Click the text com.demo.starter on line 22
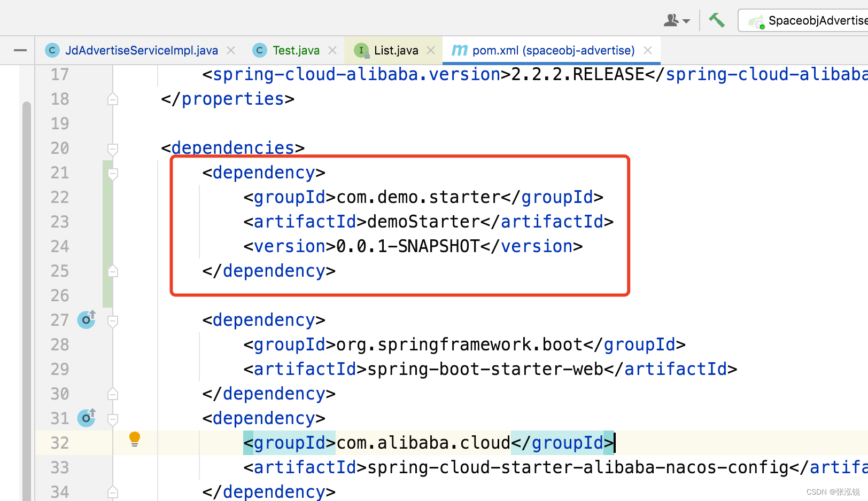Viewport: 868px width, 501px height. [x=418, y=197]
